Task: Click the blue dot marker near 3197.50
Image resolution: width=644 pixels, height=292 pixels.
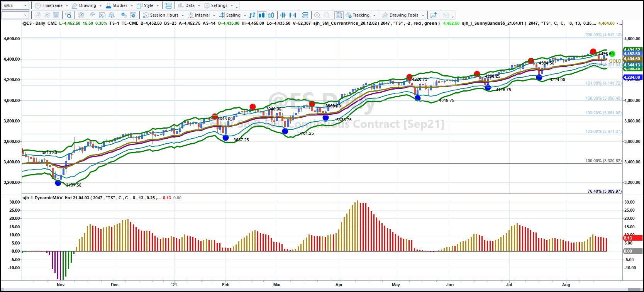Action: pyautogui.click(x=58, y=183)
